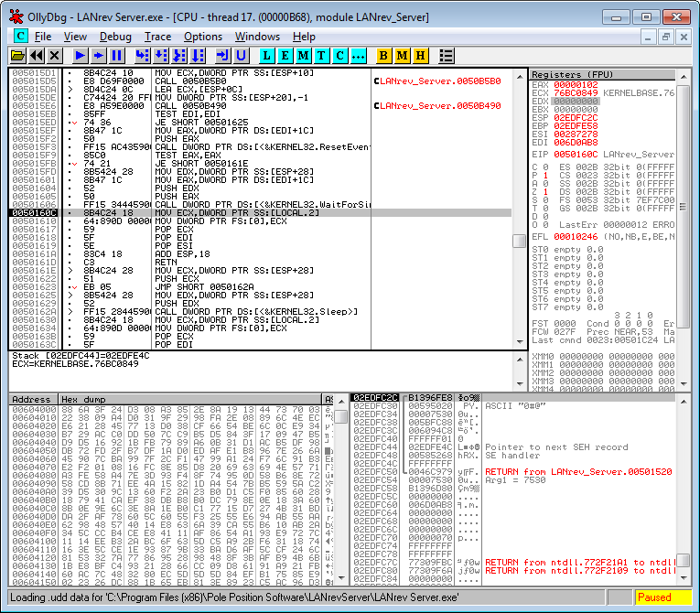700x613 pixels.
Task: Open the File menu
Action: pyautogui.click(x=43, y=37)
